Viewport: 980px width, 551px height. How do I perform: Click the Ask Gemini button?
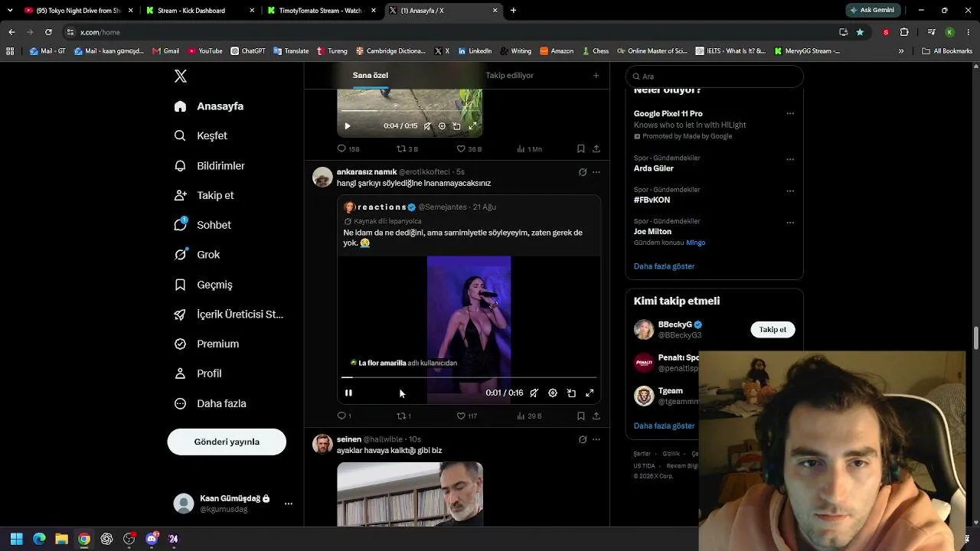coord(871,11)
